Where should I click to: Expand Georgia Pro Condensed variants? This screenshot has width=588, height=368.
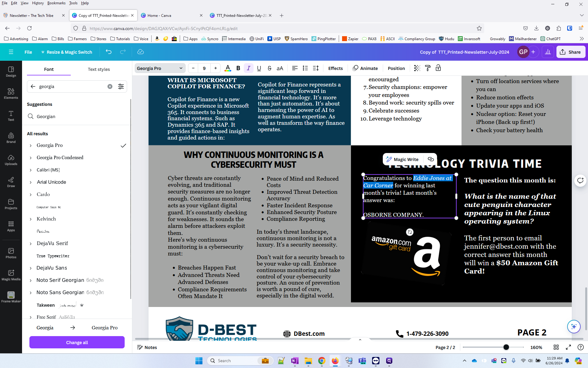click(31, 158)
